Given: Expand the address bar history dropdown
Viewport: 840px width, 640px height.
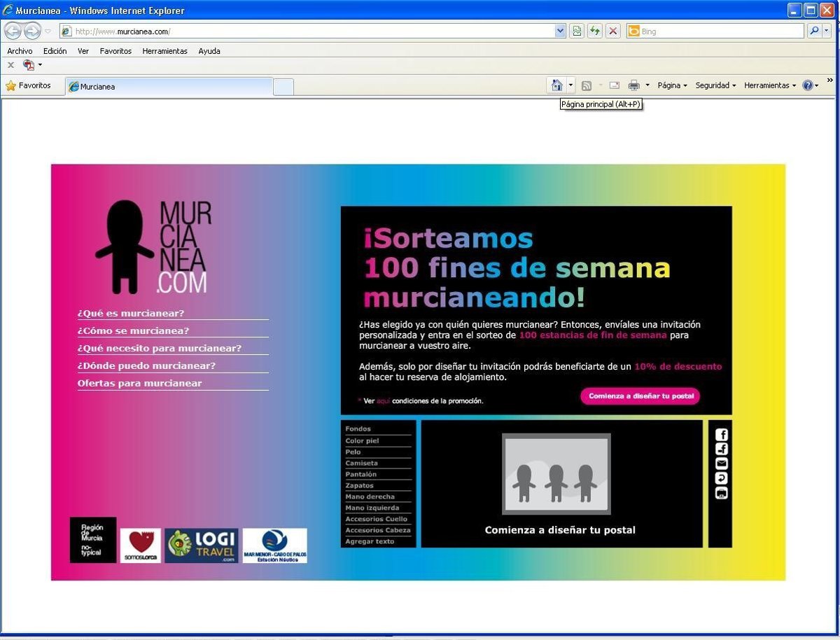Looking at the screenshot, I should click(x=560, y=32).
